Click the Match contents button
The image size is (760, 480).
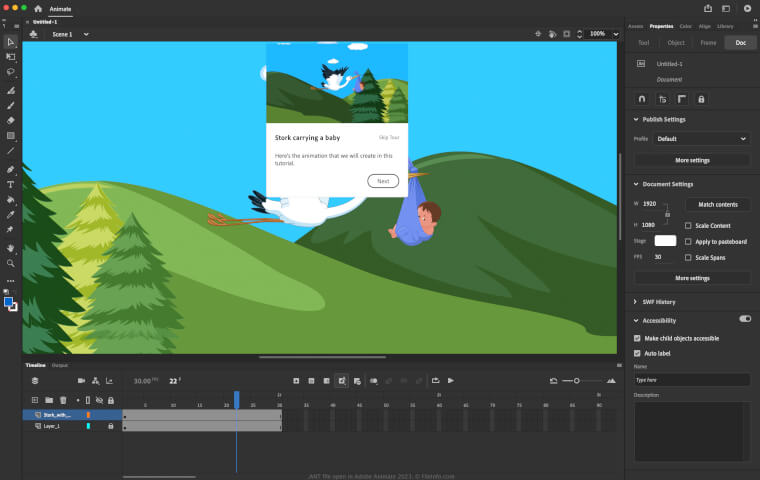[x=717, y=204]
